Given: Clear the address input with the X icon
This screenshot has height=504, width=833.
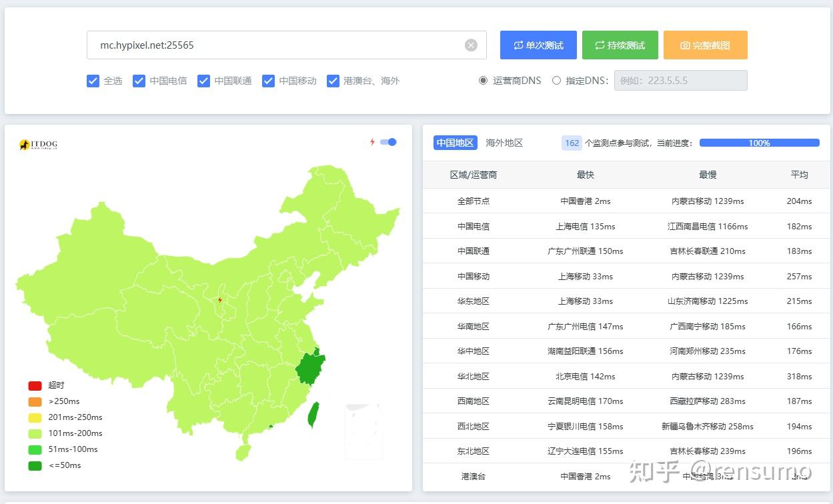Looking at the screenshot, I should pos(471,45).
